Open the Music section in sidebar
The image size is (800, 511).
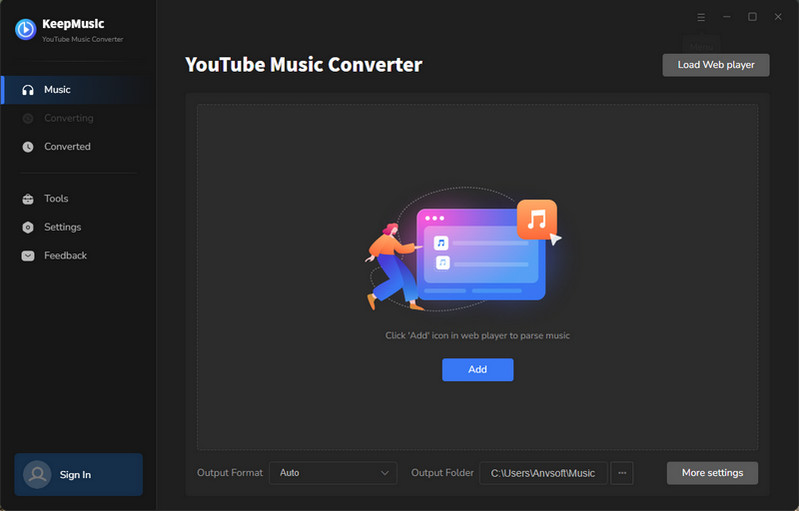(x=76, y=90)
